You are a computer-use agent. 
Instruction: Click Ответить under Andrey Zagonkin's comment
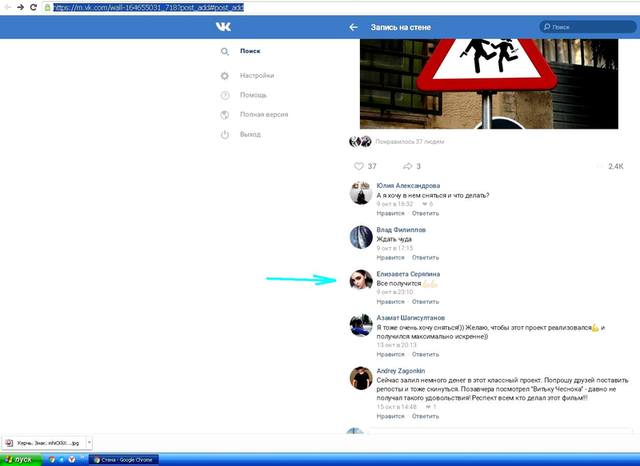[x=425, y=416]
